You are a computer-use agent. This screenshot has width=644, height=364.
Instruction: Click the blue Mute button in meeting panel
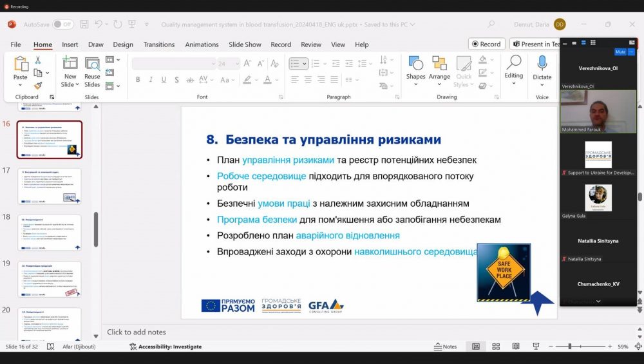620,52
